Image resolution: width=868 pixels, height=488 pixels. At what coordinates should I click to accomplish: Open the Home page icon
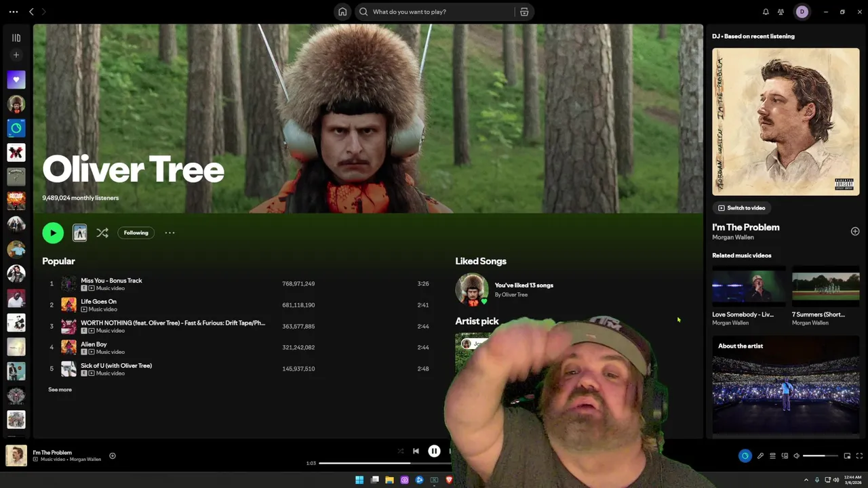pyautogui.click(x=342, y=12)
